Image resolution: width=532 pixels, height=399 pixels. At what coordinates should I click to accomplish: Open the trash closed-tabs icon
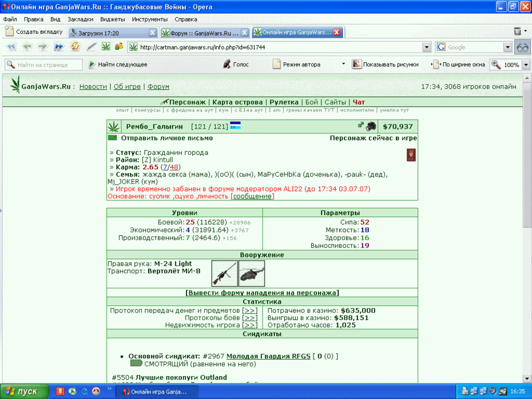pos(517,31)
